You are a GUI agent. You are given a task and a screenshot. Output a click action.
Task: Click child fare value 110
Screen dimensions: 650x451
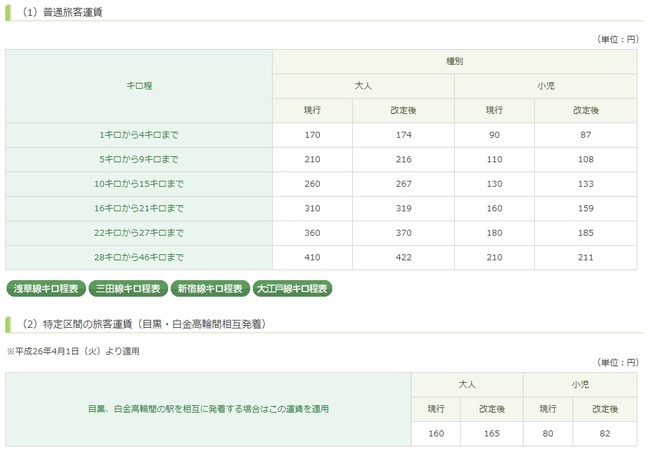click(494, 159)
